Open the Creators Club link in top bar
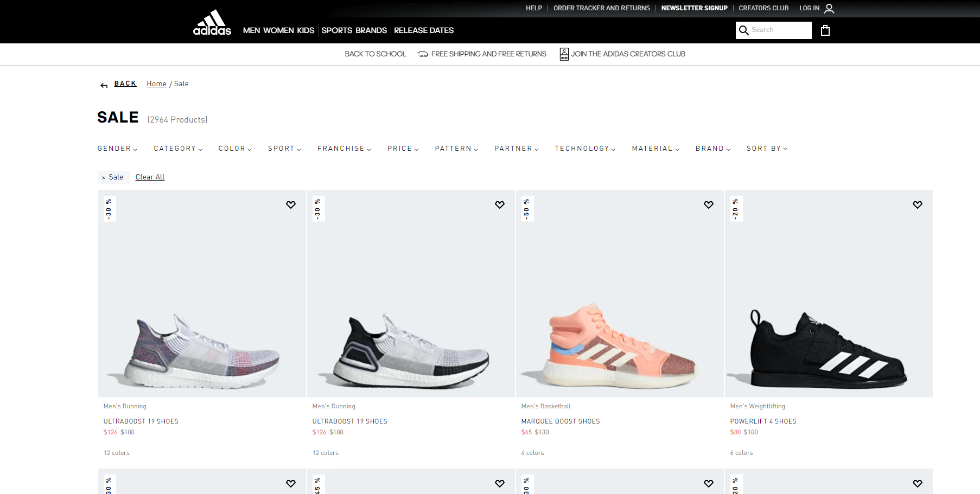 763,8
